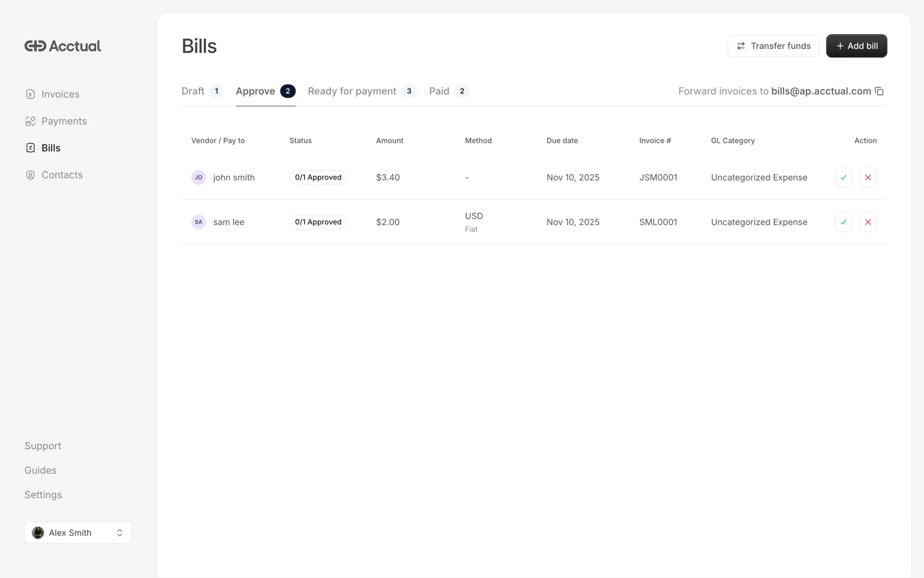924x578 pixels.
Task: Copy the bills forwarding email address
Action: [879, 91]
